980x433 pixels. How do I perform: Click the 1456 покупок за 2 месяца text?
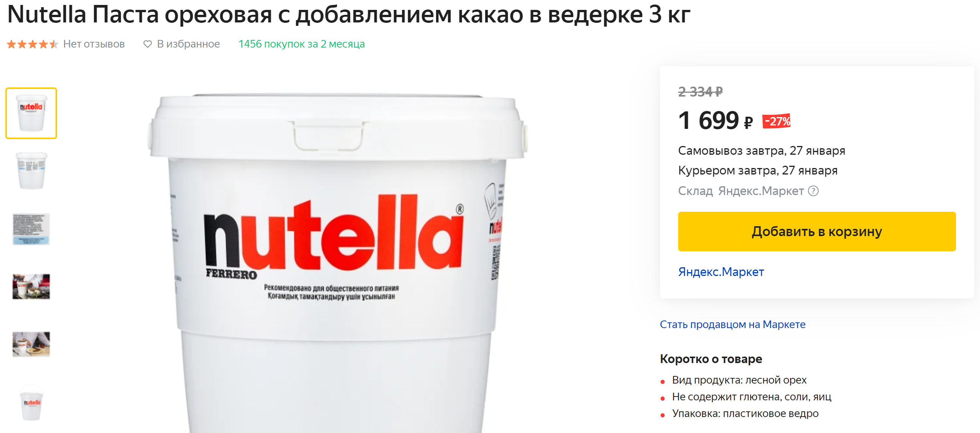point(301,44)
